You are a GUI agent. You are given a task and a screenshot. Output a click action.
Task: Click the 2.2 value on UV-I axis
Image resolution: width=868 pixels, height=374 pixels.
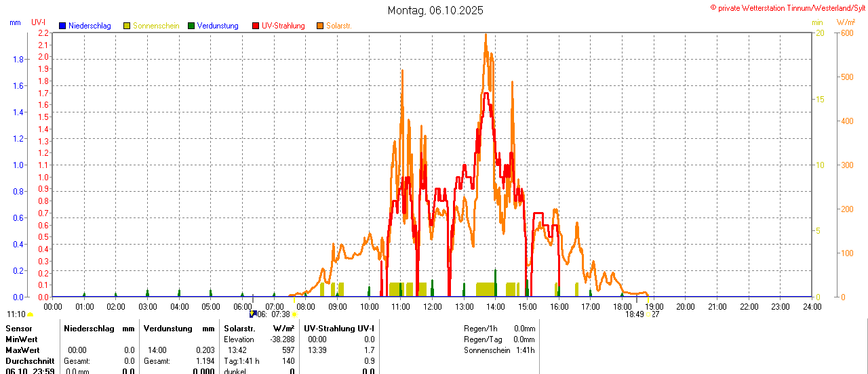(43, 33)
